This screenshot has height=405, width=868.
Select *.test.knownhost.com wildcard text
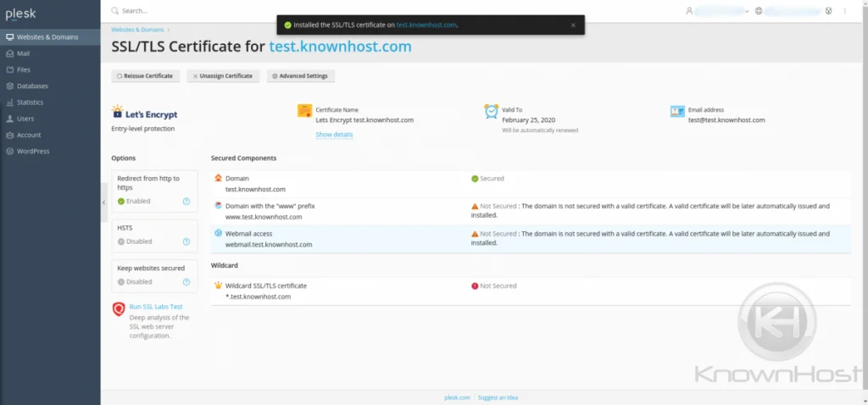[x=258, y=297]
